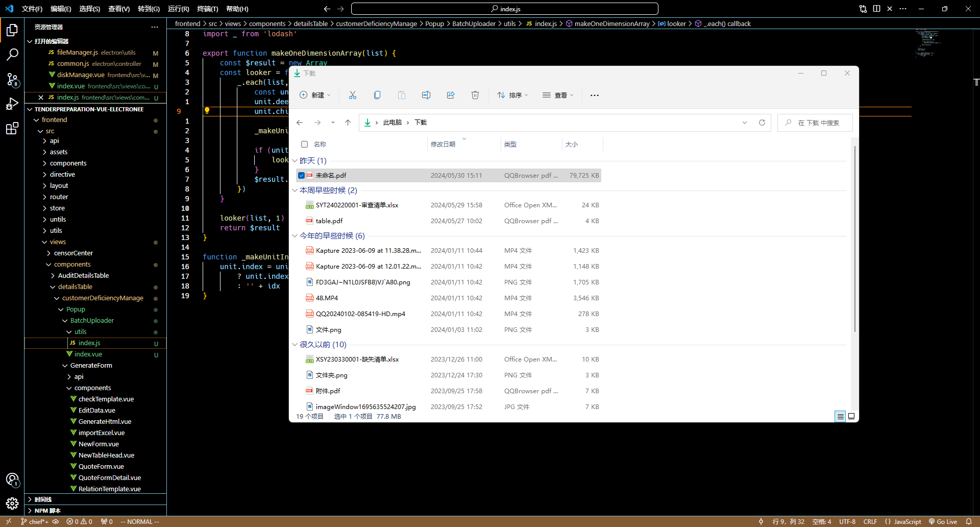Open the 运行(R) menu
This screenshot has width=980, height=527.
[178, 9]
